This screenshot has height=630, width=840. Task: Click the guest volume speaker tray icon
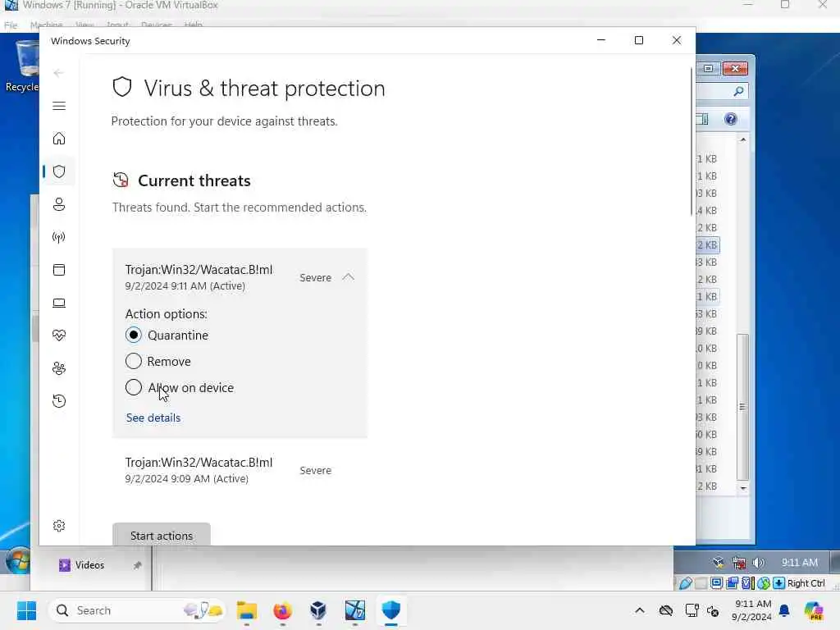pos(759,563)
